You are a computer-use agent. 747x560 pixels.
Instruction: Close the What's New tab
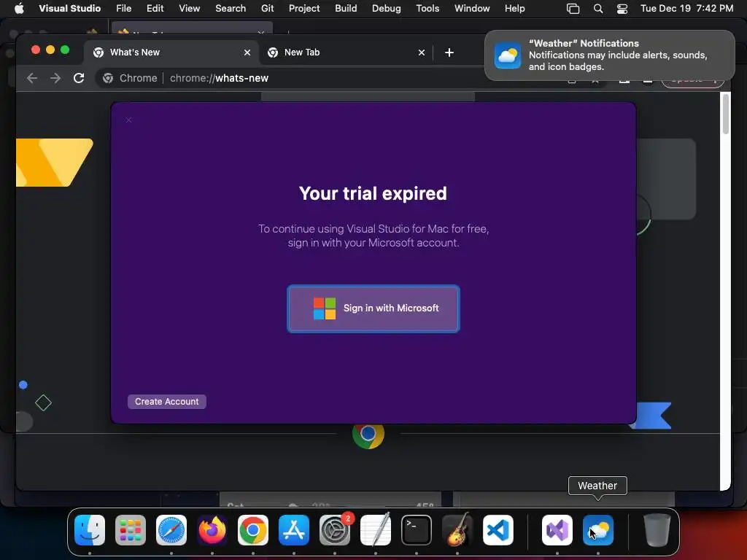[x=247, y=52]
